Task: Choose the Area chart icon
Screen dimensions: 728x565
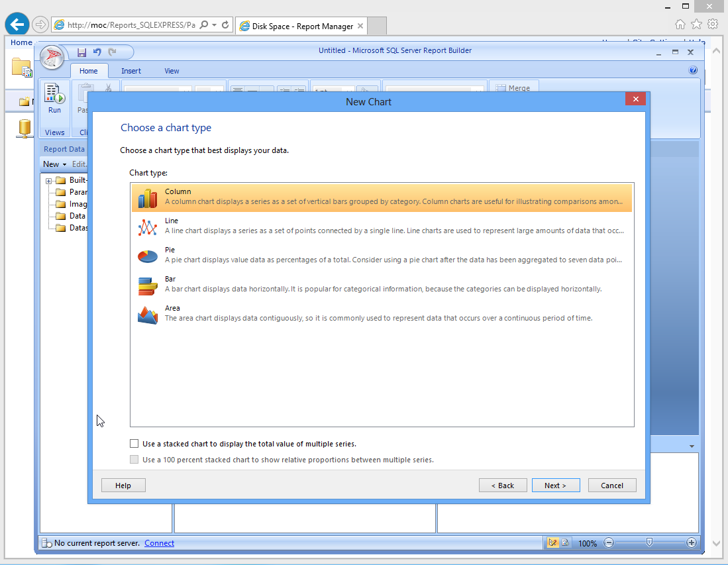Action: [147, 314]
